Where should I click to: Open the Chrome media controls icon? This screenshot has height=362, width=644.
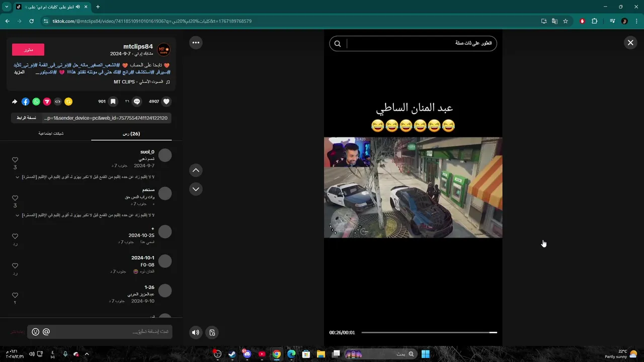pos(612,21)
